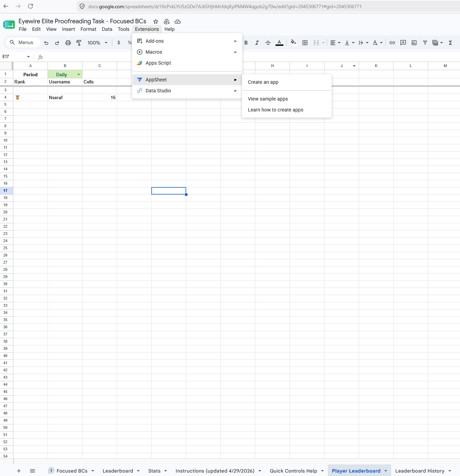This screenshot has height=476, width=460.
Task: Click the Menus search box
Action: (x=23, y=43)
